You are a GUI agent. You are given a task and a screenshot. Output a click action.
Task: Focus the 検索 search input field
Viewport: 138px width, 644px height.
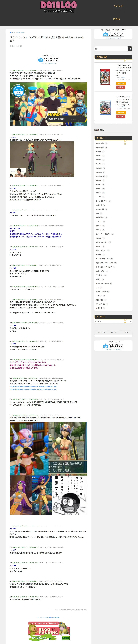(111, 49)
